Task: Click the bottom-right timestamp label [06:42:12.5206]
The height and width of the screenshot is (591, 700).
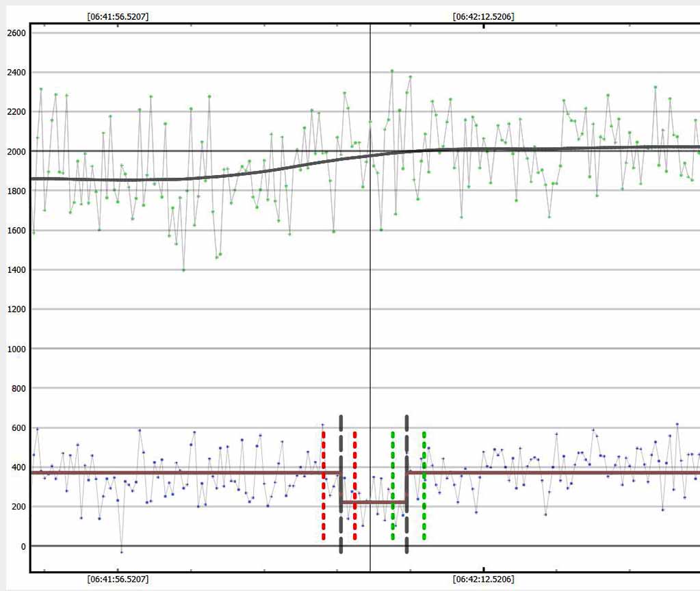Action: click(x=484, y=579)
